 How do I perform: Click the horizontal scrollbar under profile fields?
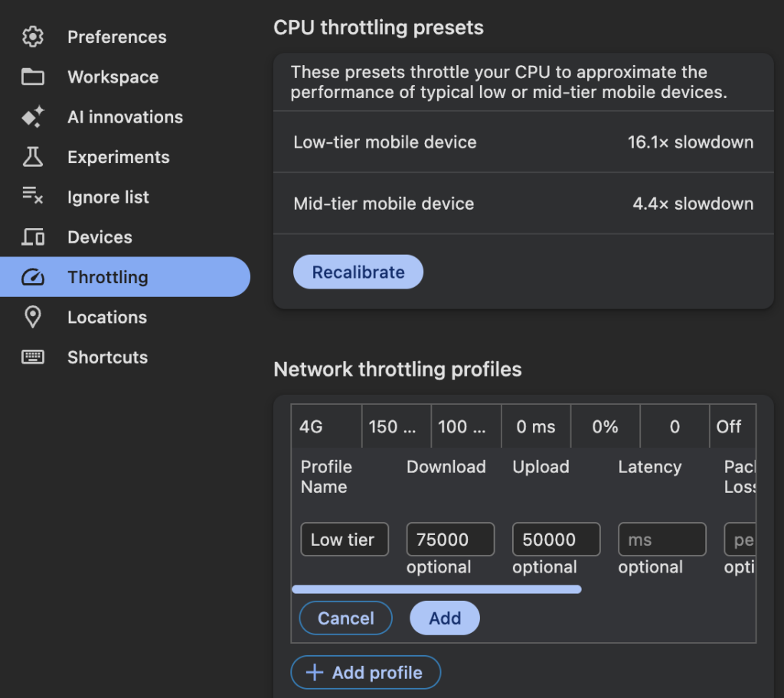click(x=436, y=589)
